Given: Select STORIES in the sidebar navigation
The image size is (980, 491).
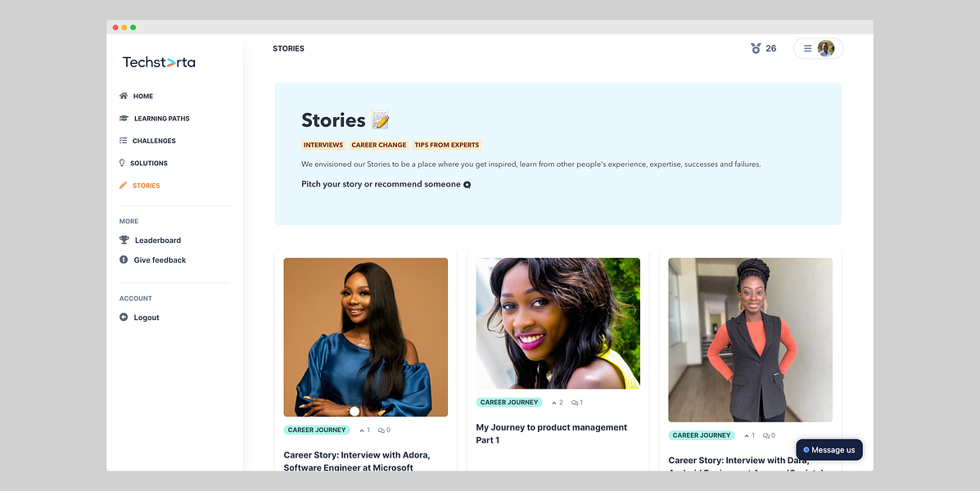Looking at the screenshot, I should (x=146, y=185).
